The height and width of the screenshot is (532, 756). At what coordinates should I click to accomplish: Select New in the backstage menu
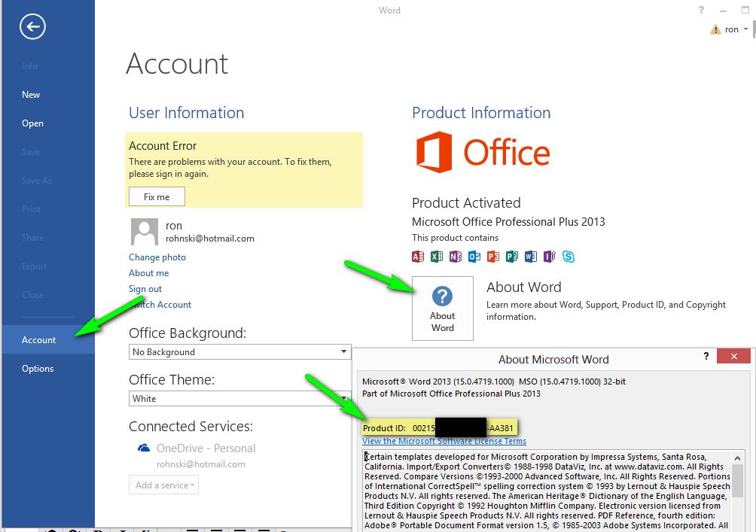pos(31,95)
